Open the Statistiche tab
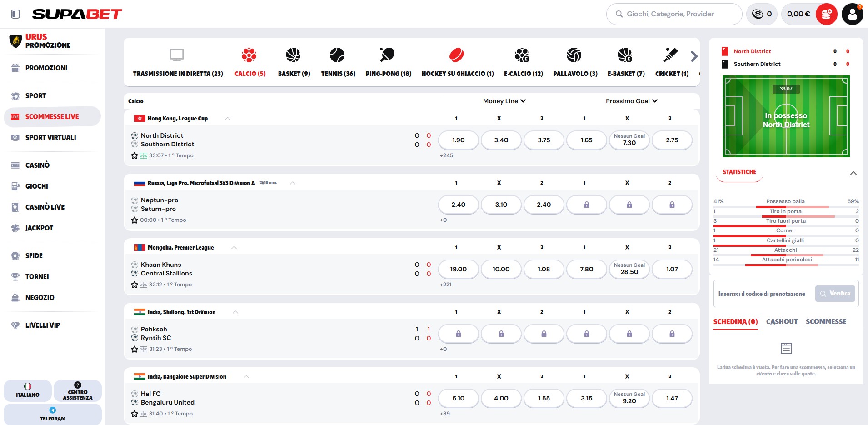Screen dimensions: 868x425 pos(739,172)
